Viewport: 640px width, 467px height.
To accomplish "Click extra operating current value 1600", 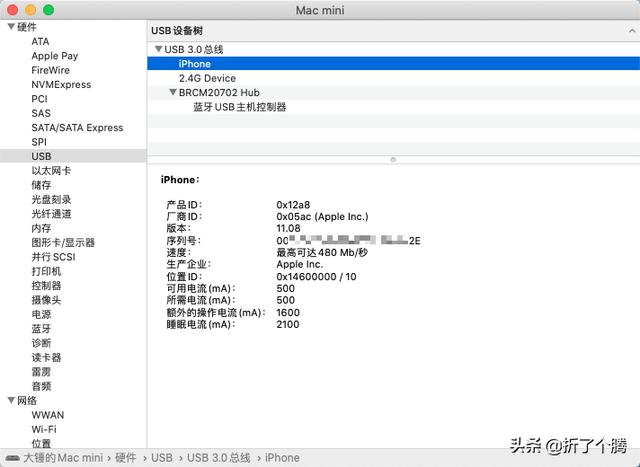I will (288, 313).
